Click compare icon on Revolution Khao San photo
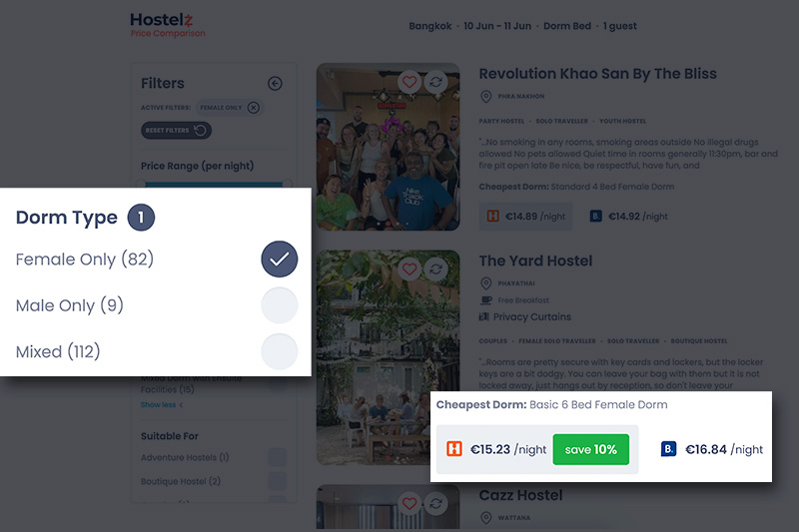Viewport: 799px width, 532px height. click(x=435, y=82)
